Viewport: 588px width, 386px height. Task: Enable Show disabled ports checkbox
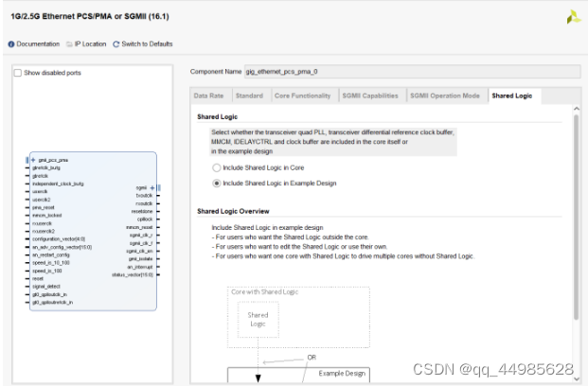[x=18, y=73]
